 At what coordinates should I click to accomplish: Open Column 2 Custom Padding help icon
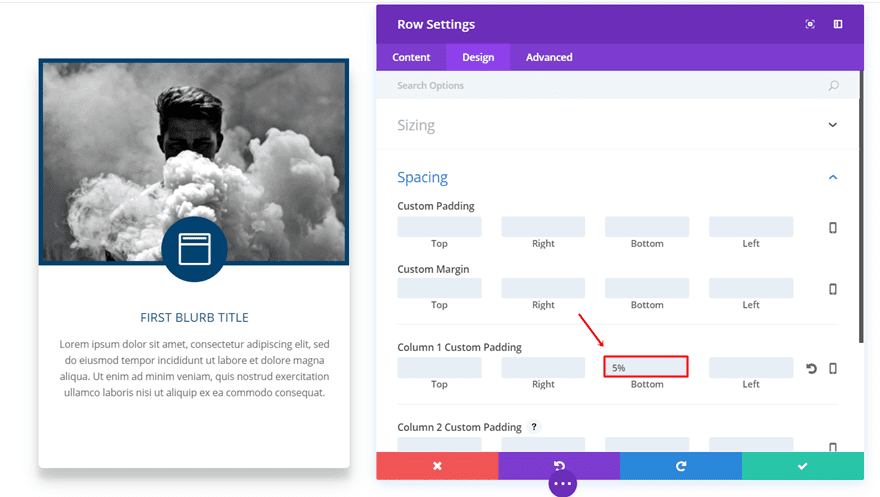click(534, 427)
